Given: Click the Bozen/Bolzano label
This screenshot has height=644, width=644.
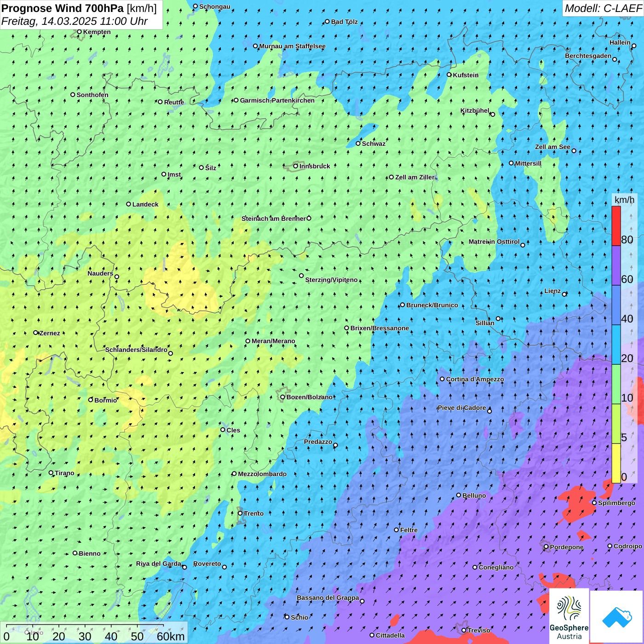Looking at the screenshot, I should [x=310, y=397].
